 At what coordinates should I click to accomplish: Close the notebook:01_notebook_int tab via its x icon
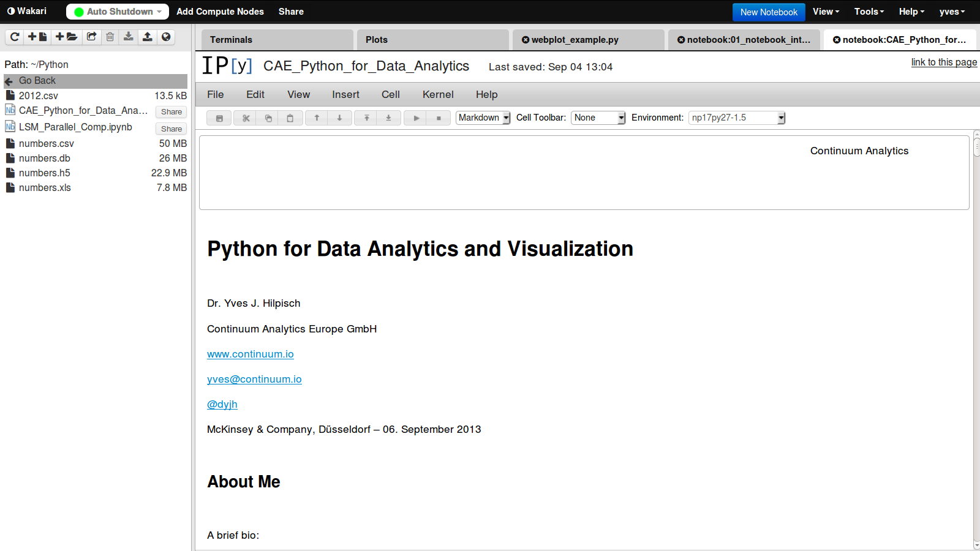[681, 40]
